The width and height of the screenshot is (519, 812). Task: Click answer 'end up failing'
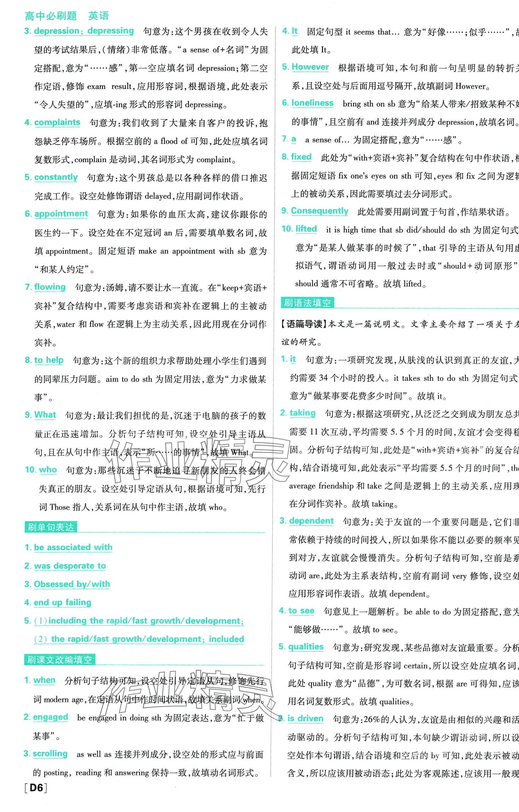pyautogui.click(x=63, y=602)
